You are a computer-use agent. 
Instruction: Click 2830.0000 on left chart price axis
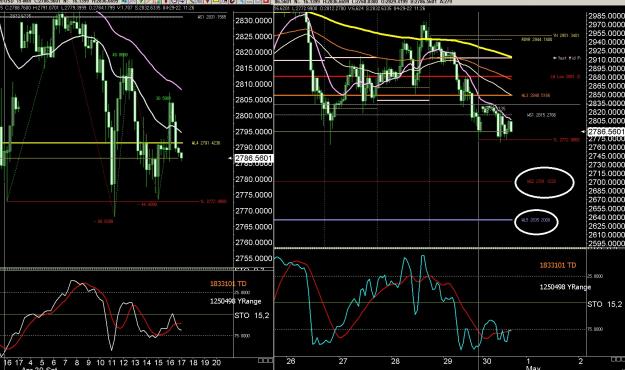point(254,21)
